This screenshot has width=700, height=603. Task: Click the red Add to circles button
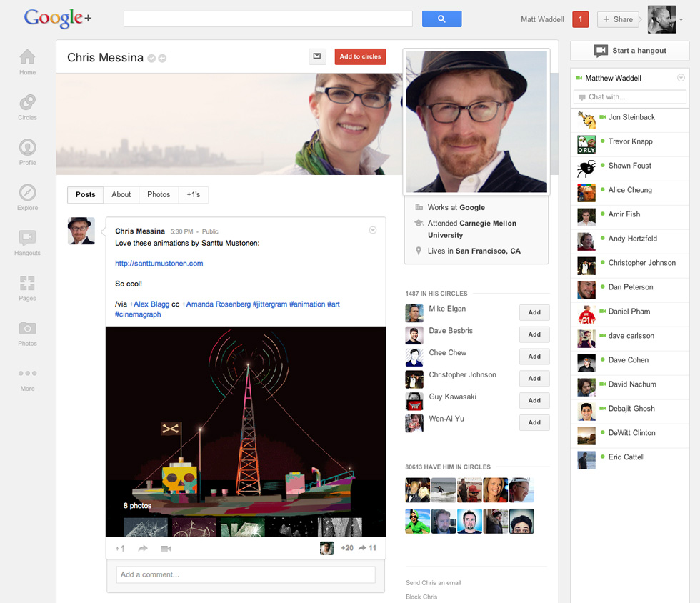[360, 56]
